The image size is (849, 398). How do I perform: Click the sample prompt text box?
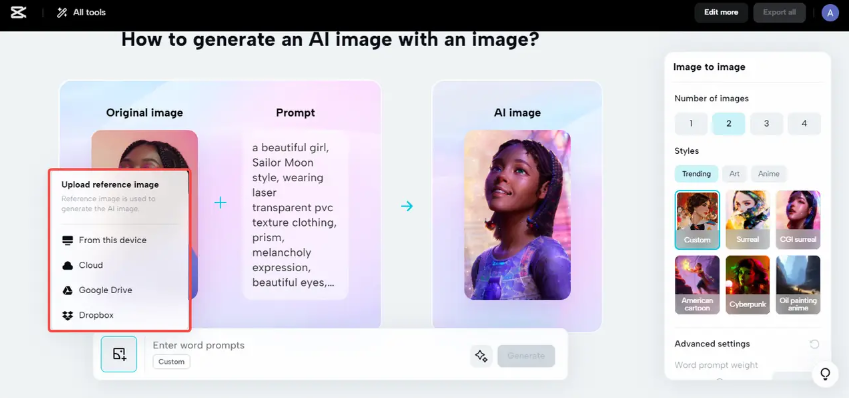click(x=295, y=214)
